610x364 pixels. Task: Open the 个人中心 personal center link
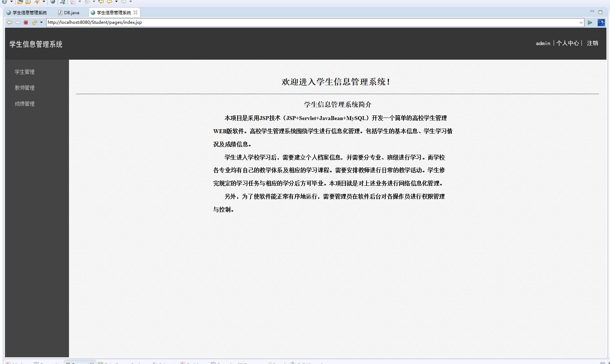click(x=567, y=43)
